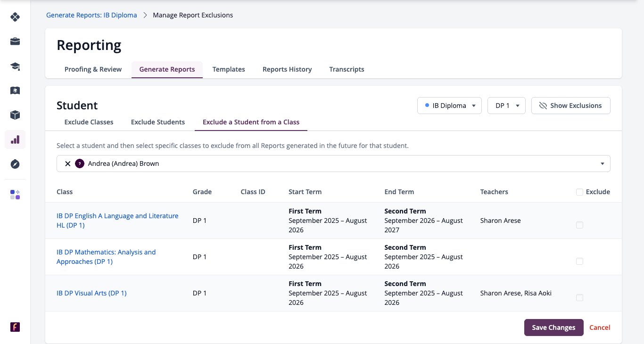Clear selected student Andrea Brown with X
The height and width of the screenshot is (344, 644).
click(67, 164)
